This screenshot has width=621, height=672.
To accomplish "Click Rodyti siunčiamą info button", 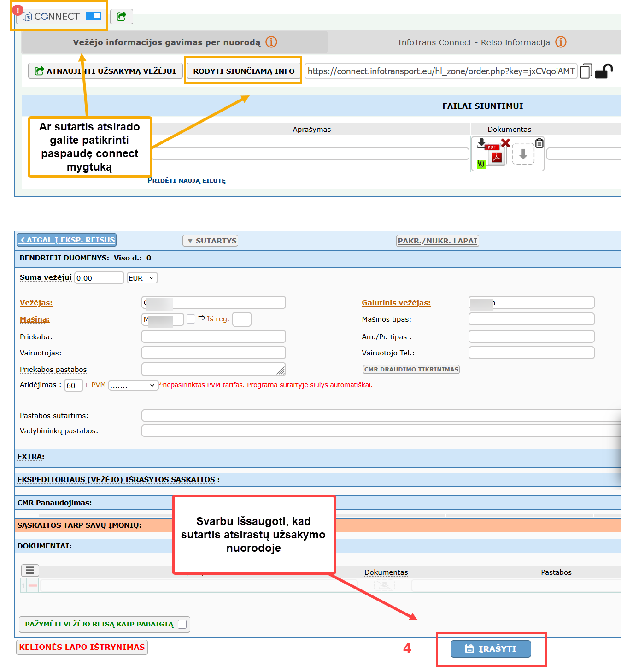I will pos(244,71).
